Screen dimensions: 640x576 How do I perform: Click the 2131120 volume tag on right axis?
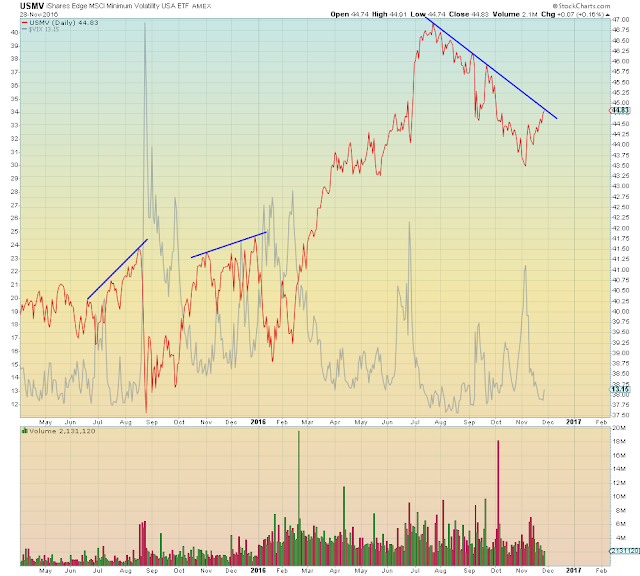pyautogui.click(x=624, y=551)
